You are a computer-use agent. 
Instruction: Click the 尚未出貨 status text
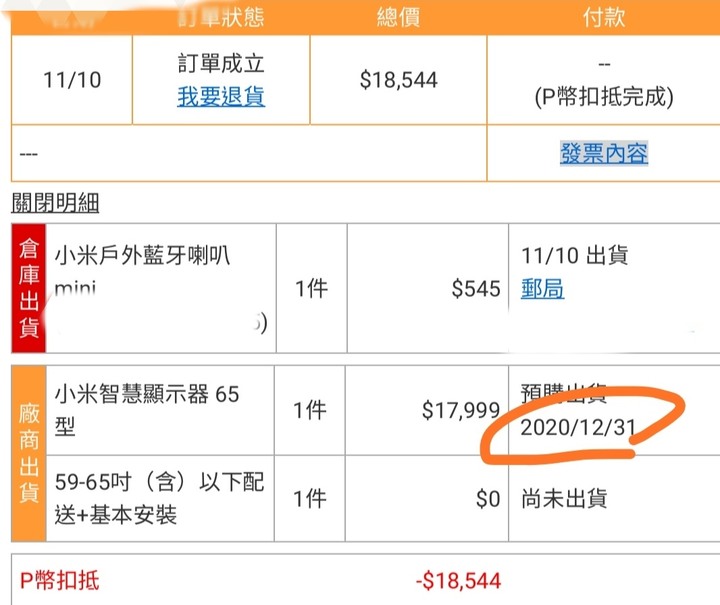[x=564, y=499]
